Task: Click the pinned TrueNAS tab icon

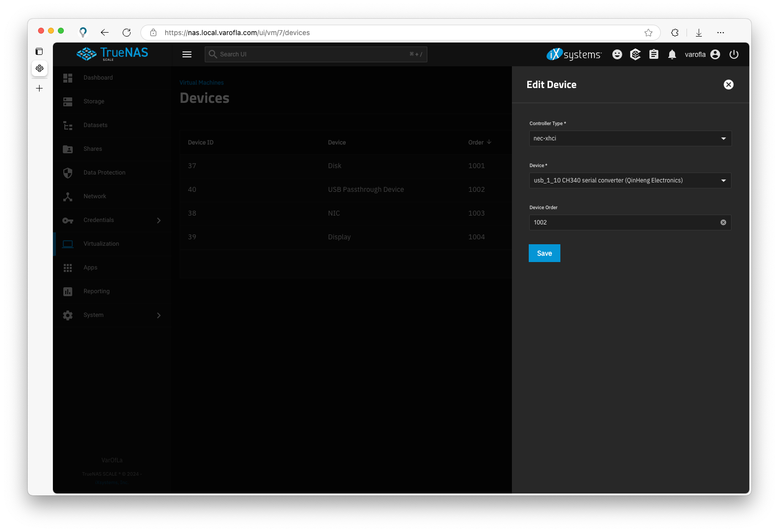Action: (40, 68)
